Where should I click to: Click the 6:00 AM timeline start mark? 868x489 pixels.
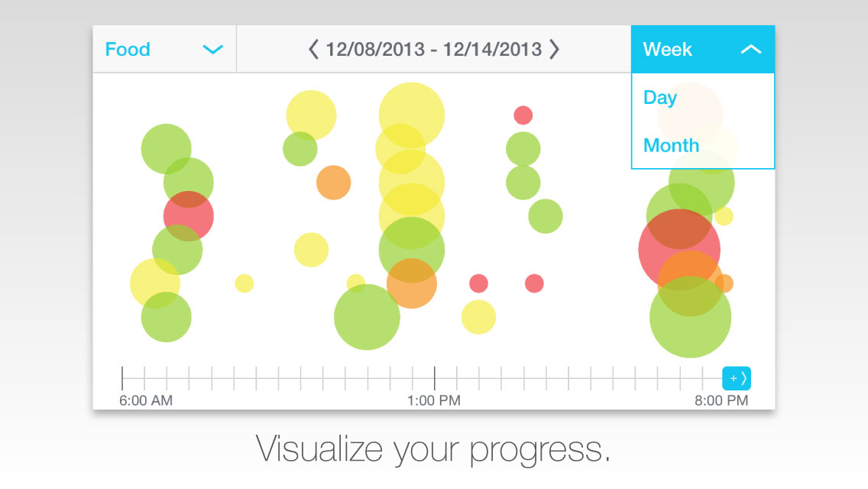[122, 378]
